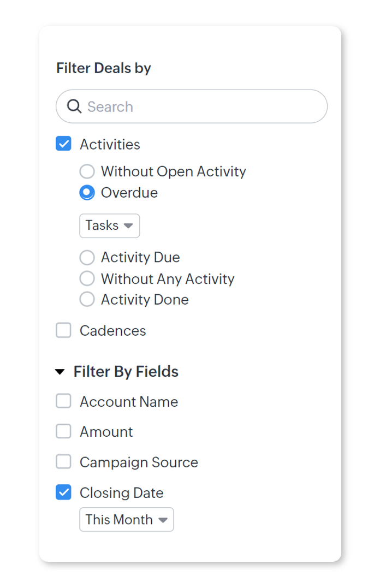The image size is (380, 588).
Task: Choose the Activity Due radio button
Action: pyautogui.click(x=87, y=257)
